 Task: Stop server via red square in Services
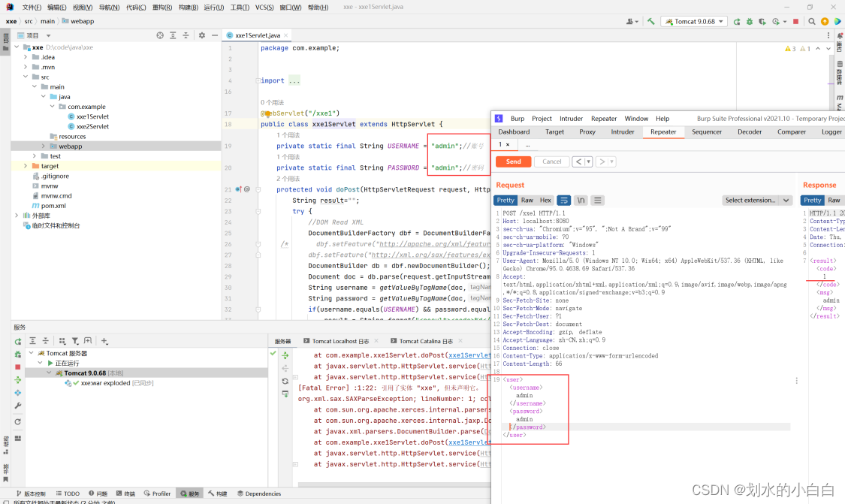click(x=18, y=367)
